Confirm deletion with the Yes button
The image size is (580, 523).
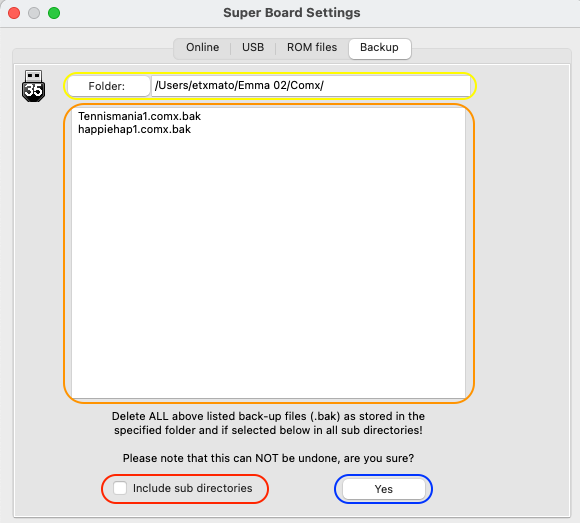coord(384,489)
